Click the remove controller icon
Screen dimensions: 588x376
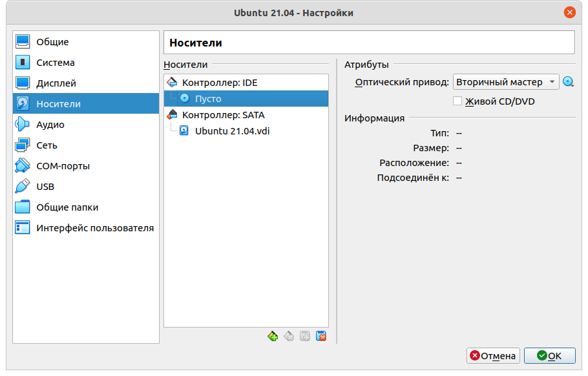pyautogui.click(x=289, y=336)
